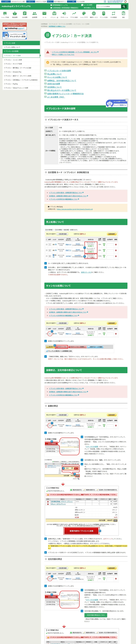Jump to 金額修正、注文内容の修正について anchor

[x=62, y=80]
